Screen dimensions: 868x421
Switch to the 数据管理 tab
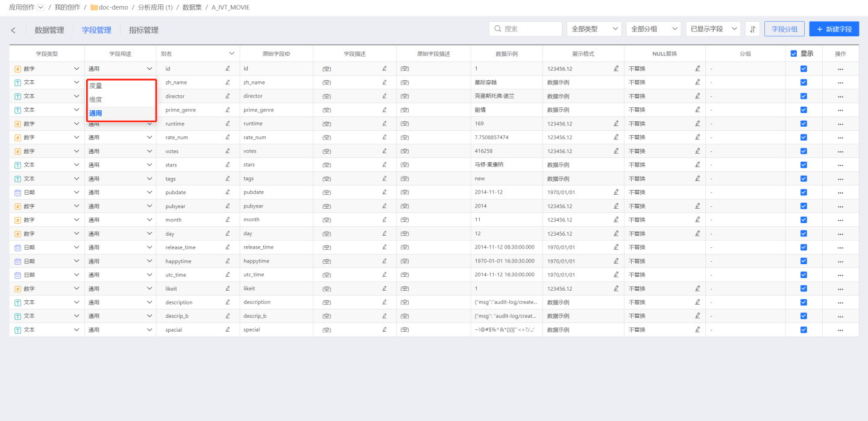tap(49, 30)
